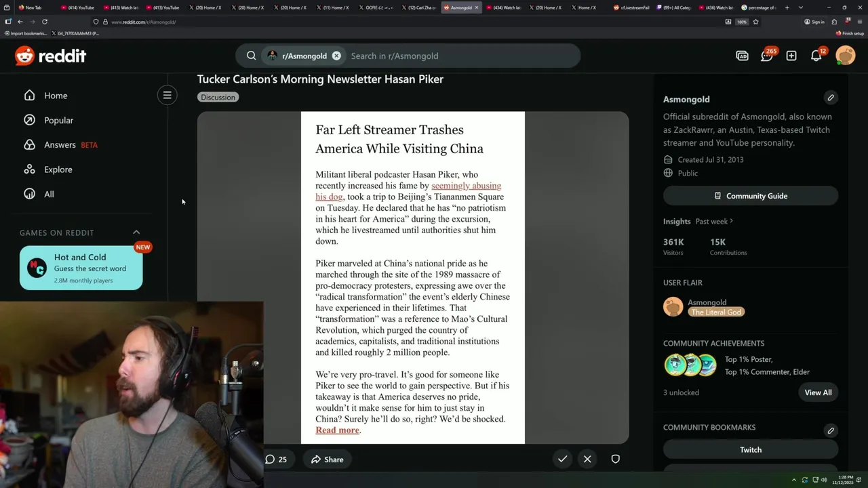
Task: Click the browser Sign in button
Action: [814, 22]
